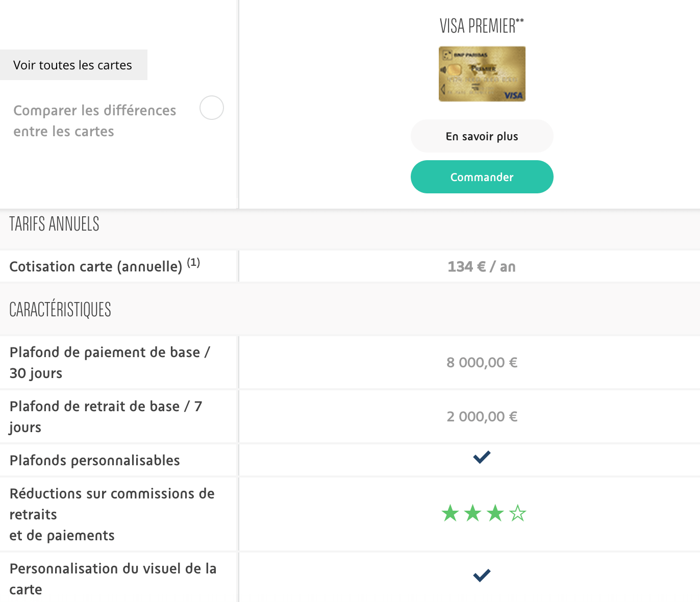The height and width of the screenshot is (602, 700).
Task: Select the 134 € / an price
Action: [482, 267]
